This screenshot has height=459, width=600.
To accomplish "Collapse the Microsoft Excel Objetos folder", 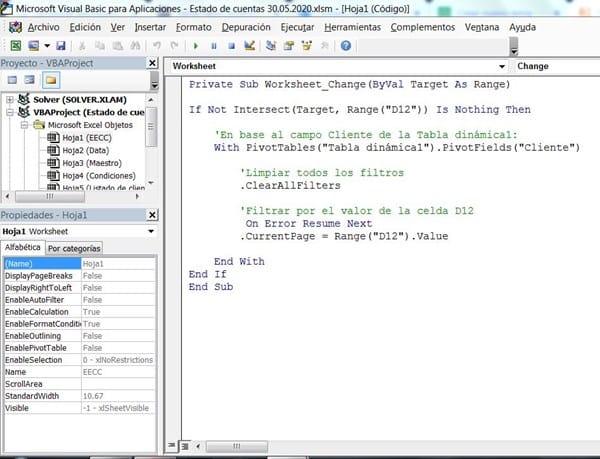I will pos(23,124).
